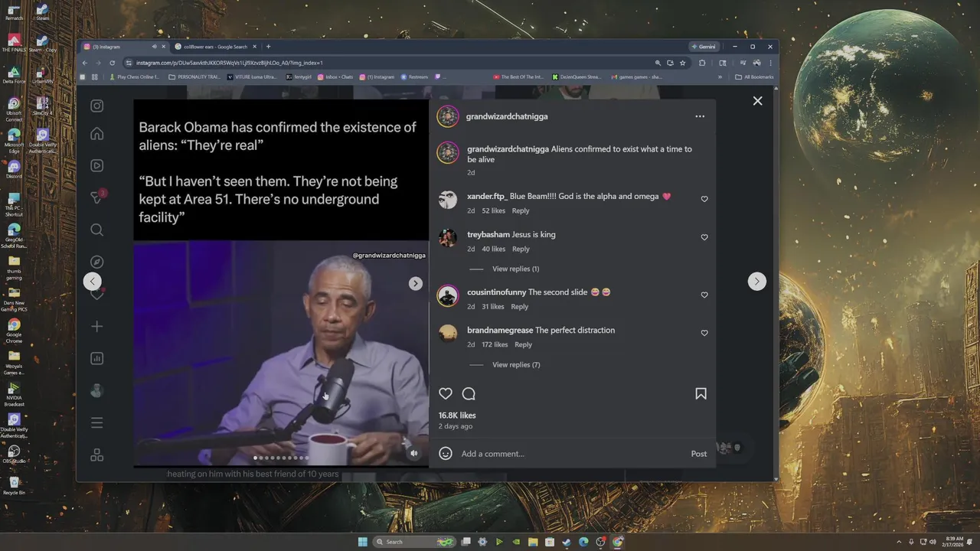Reply to xander.ftp_ comment
Image resolution: width=980 pixels, height=551 pixels.
click(521, 210)
